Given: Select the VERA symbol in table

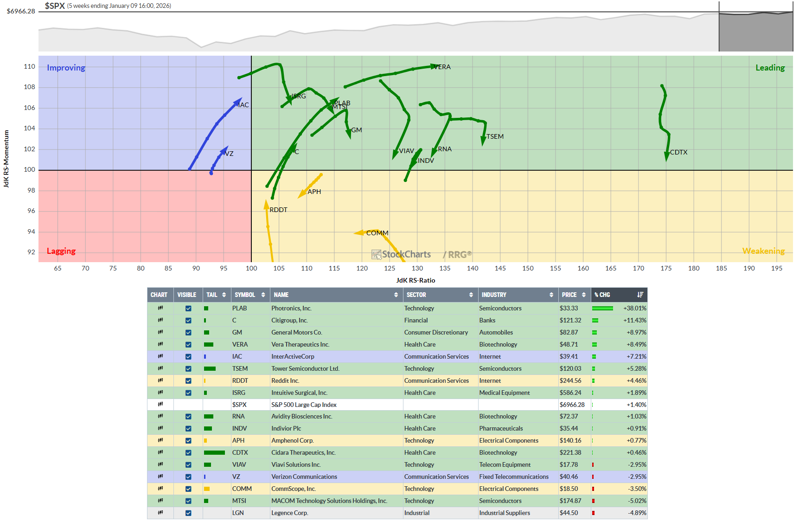Looking at the screenshot, I should pyautogui.click(x=240, y=344).
